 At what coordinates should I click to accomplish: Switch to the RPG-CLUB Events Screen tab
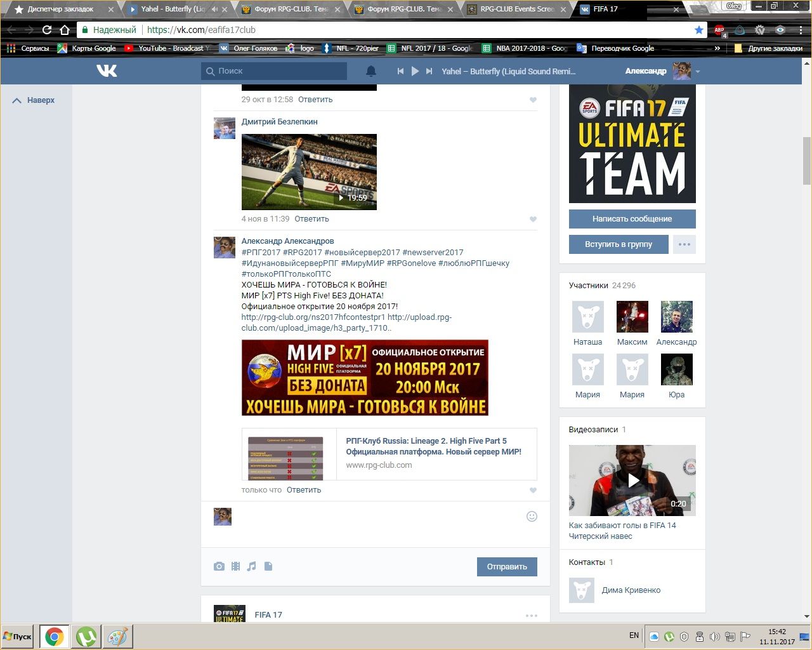518,10
